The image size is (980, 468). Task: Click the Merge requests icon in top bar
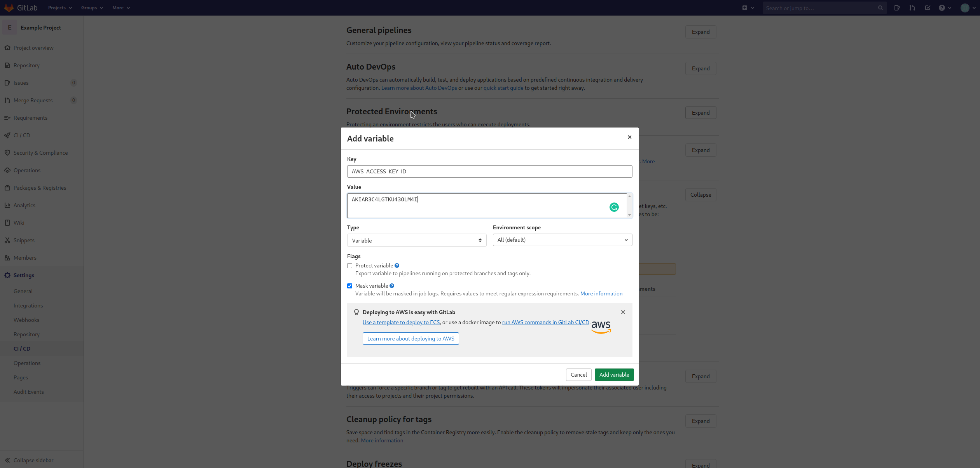(912, 8)
